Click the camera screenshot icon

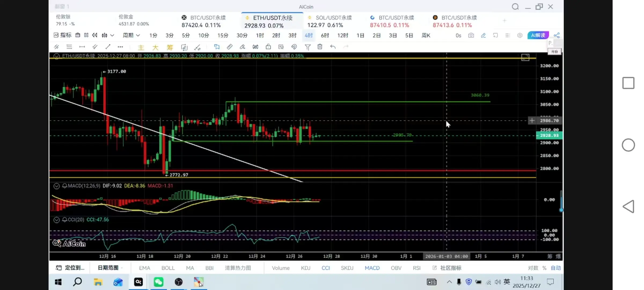click(x=471, y=35)
